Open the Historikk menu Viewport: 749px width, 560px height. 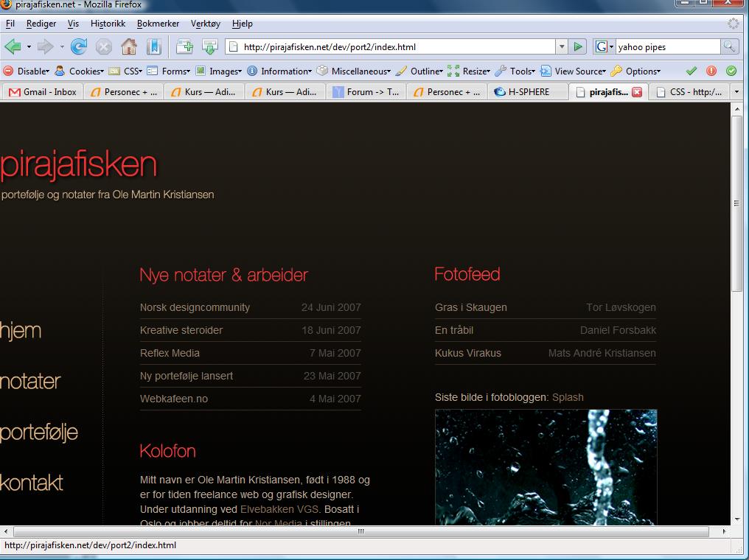pyautogui.click(x=108, y=24)
